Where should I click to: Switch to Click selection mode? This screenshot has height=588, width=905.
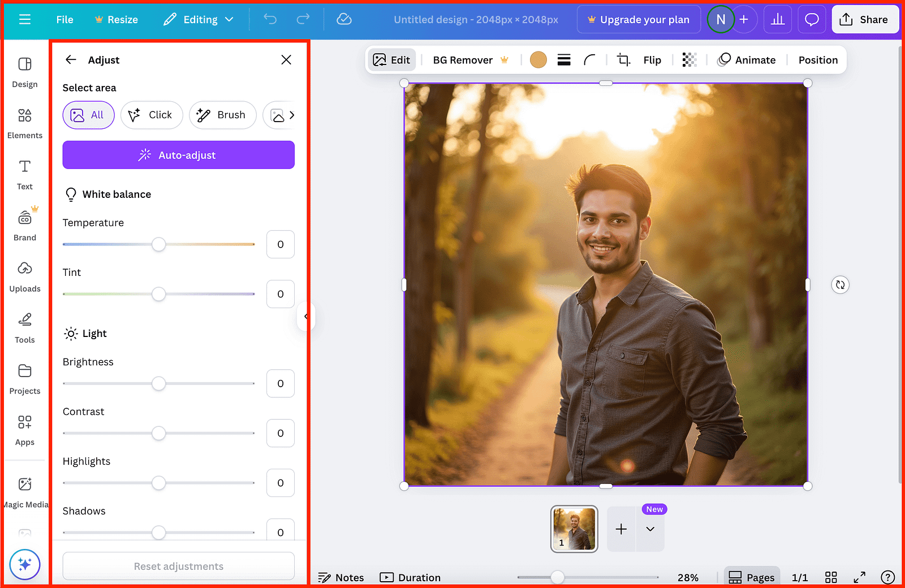pyautogui.click(x=152, y=115)
